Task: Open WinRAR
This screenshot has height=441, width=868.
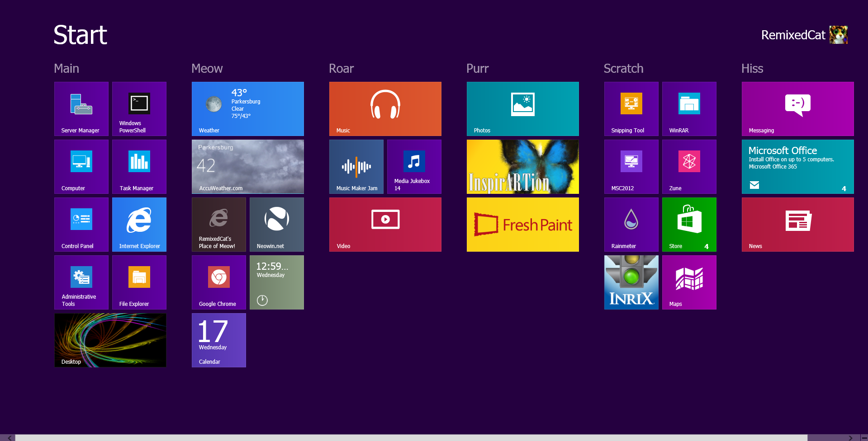Action: coord(689,108)
